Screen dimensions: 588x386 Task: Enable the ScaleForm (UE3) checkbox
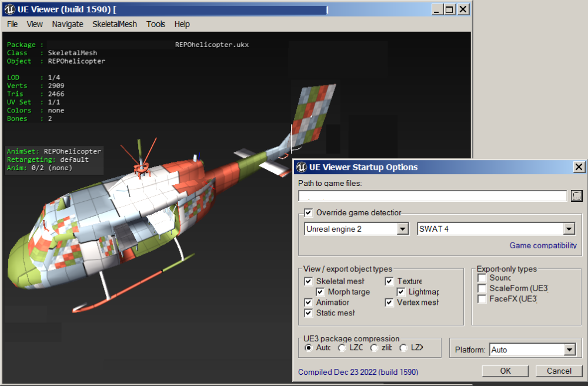coord(482,288)
